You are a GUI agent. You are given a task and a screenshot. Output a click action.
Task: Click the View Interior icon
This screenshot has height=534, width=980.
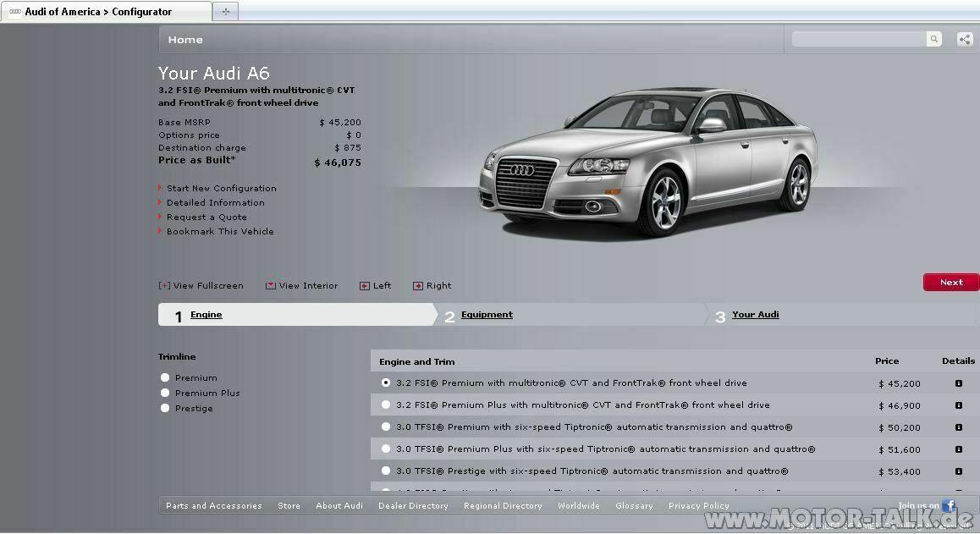pos(271,286)
